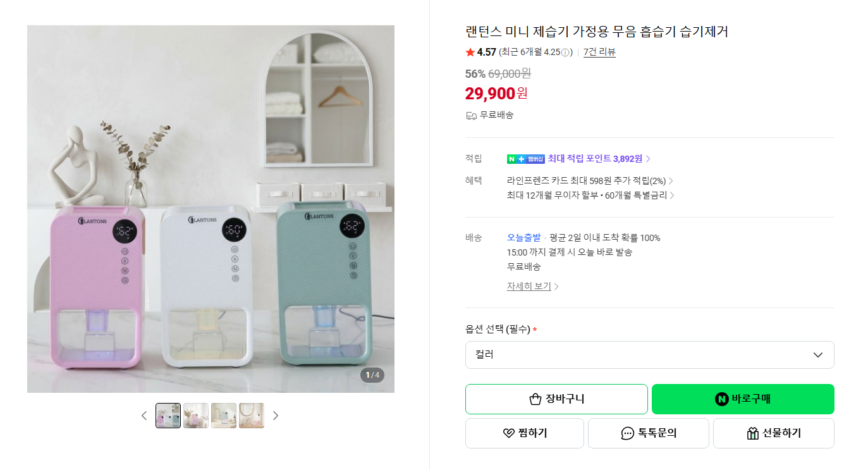
Task: Select the fourth product thumbnail
Action: [252, 416]
